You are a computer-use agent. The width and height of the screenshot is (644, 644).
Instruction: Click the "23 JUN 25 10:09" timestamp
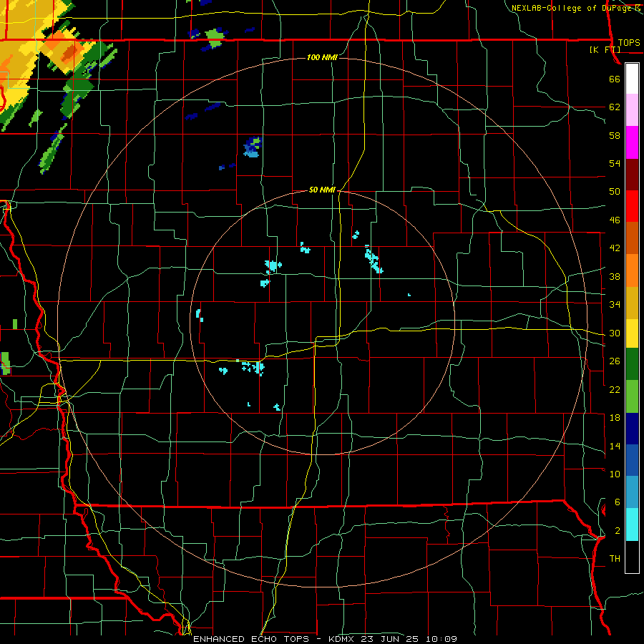click(409, 639)
